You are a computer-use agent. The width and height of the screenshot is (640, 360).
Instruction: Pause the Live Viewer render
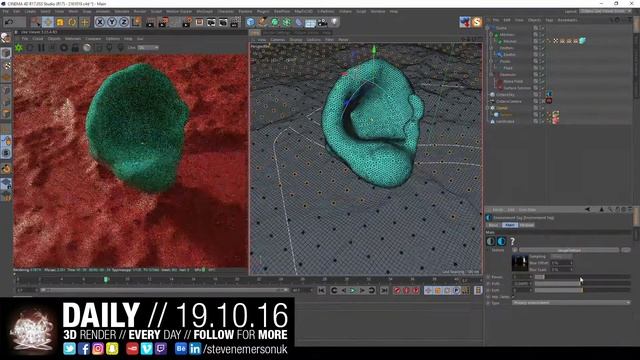pos(41,48)
